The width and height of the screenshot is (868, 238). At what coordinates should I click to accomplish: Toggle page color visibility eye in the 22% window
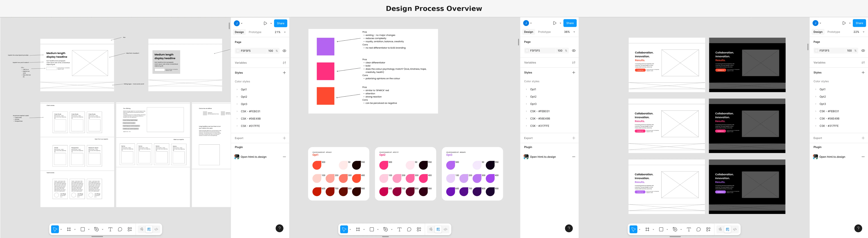[863, 51]
